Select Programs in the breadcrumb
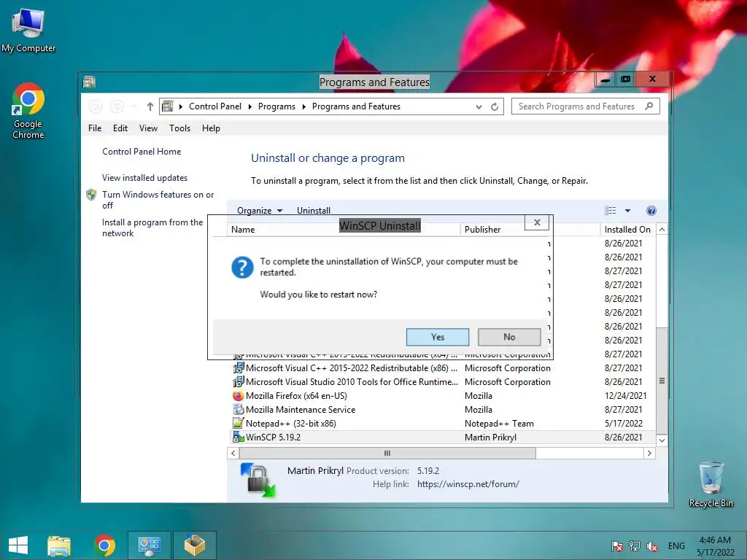Viewport: 747px width, 560px height. click(x=276, y=106)
